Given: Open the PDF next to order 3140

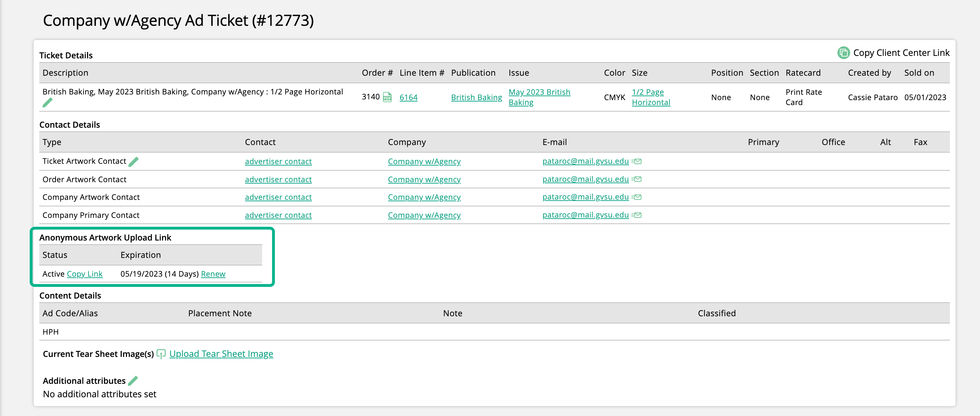Looking at the screenshot, I should tap(388, 97).
